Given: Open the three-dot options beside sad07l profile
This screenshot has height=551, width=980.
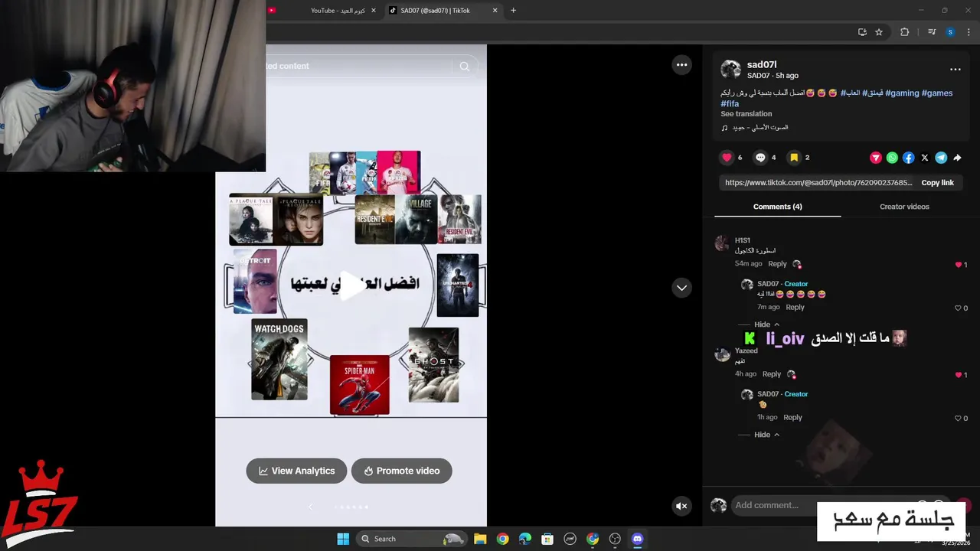Looking at the screenshot, I should (x=955, y=69).
